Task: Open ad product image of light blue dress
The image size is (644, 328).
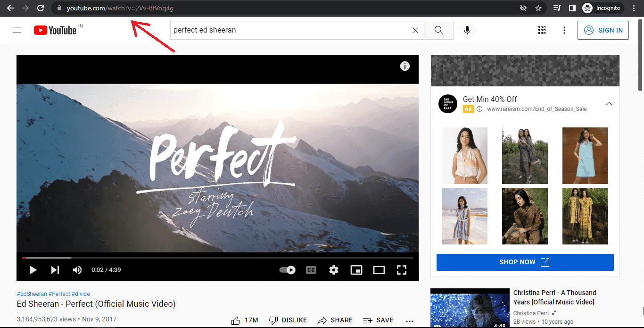Action: click(x=585, y=156)
